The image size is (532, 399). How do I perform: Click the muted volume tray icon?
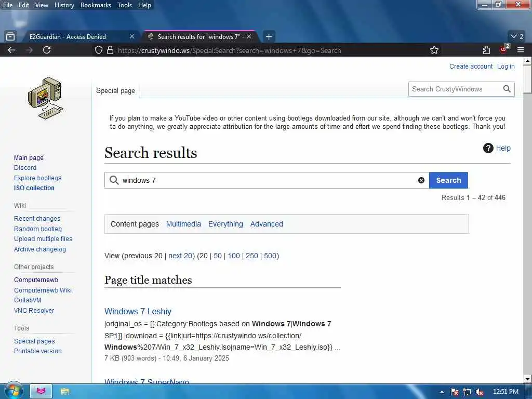coord(480,392)
